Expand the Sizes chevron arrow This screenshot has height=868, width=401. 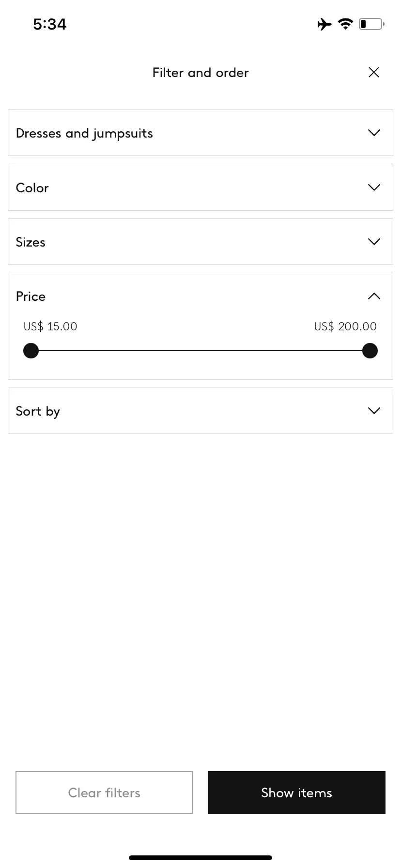(x=374, y=242)
